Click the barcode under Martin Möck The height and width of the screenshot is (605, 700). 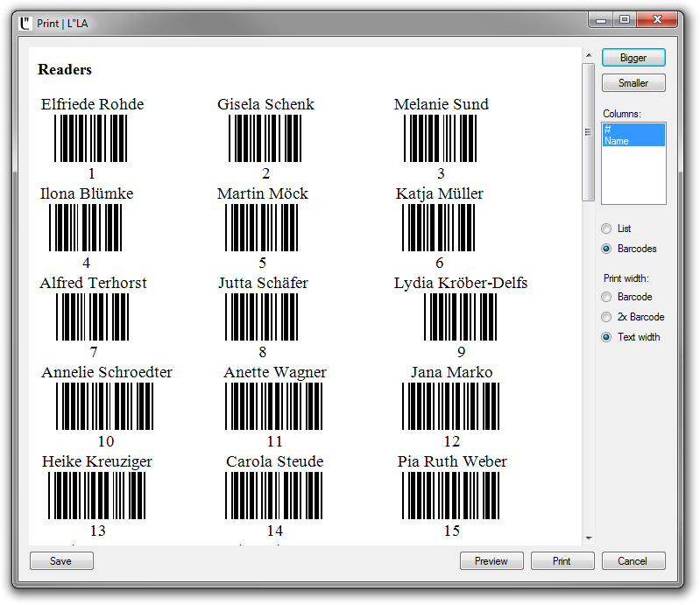pos(262,228)
